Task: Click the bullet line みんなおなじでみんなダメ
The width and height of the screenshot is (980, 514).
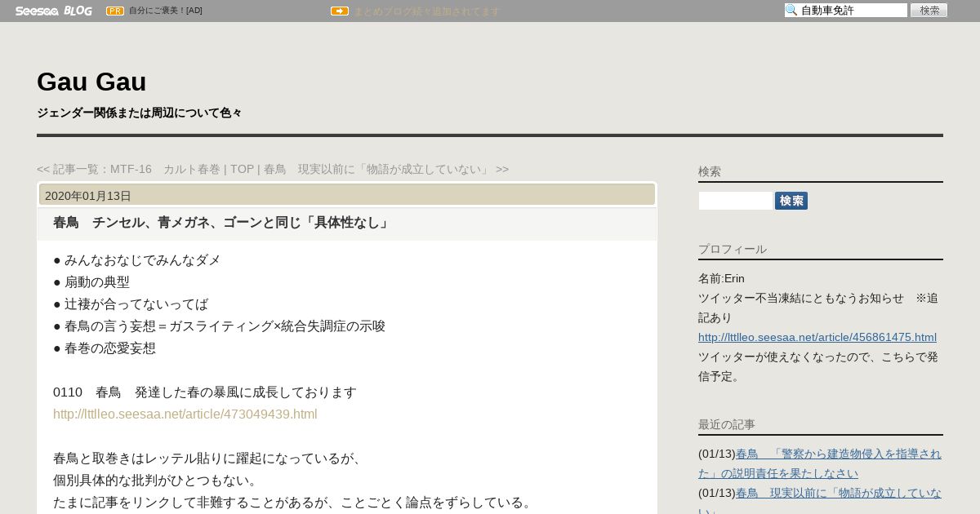Action: pos(137,260)
